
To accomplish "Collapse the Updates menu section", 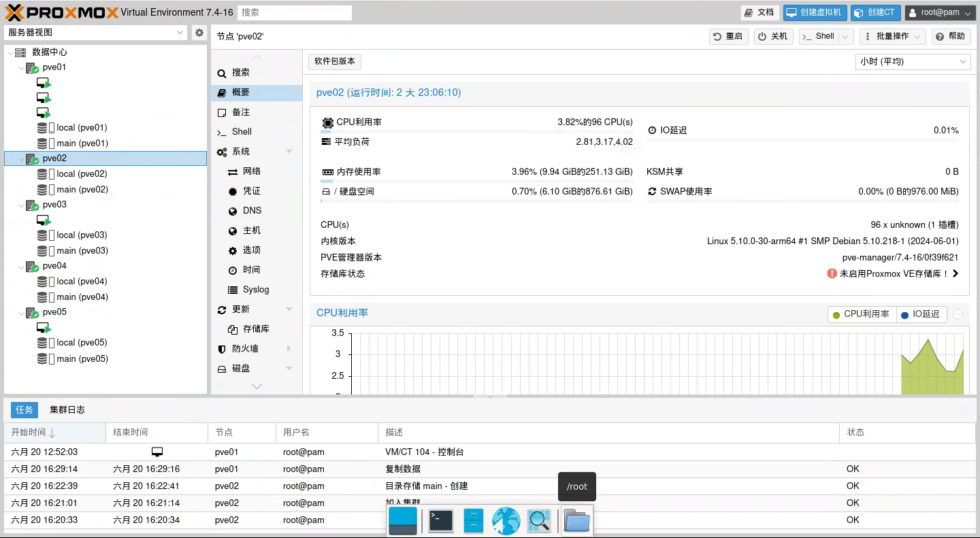I will (x=289, y=309).
